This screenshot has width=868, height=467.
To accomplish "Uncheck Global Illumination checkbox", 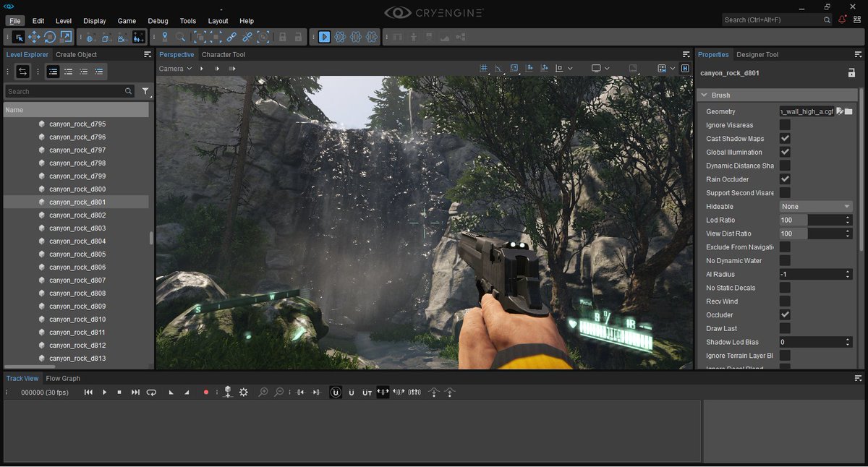I will click(785, 153).
